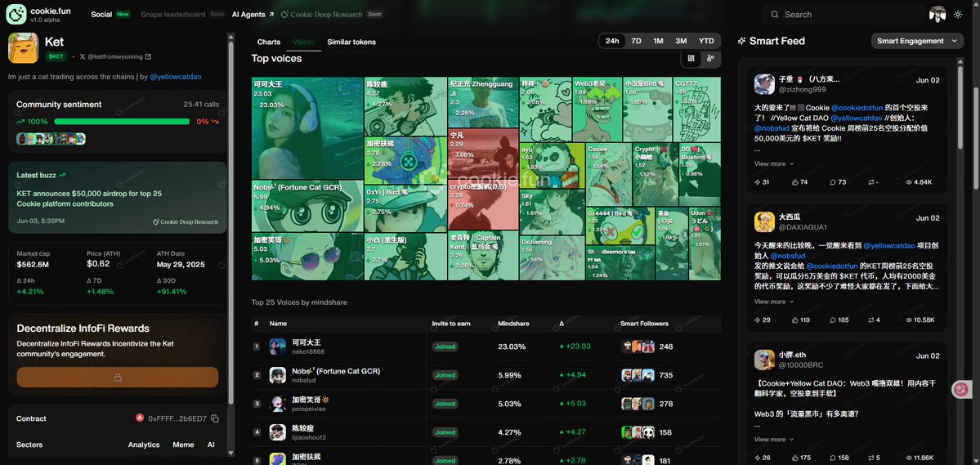
Task: Switch to Similar tokens tab
Action: 351,42
